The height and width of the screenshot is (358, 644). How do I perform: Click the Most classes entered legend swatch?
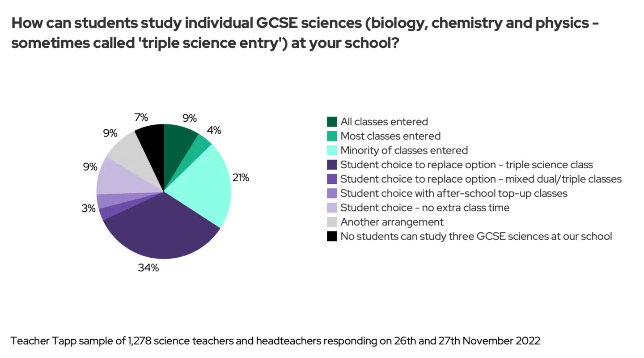tap(332, 136)
